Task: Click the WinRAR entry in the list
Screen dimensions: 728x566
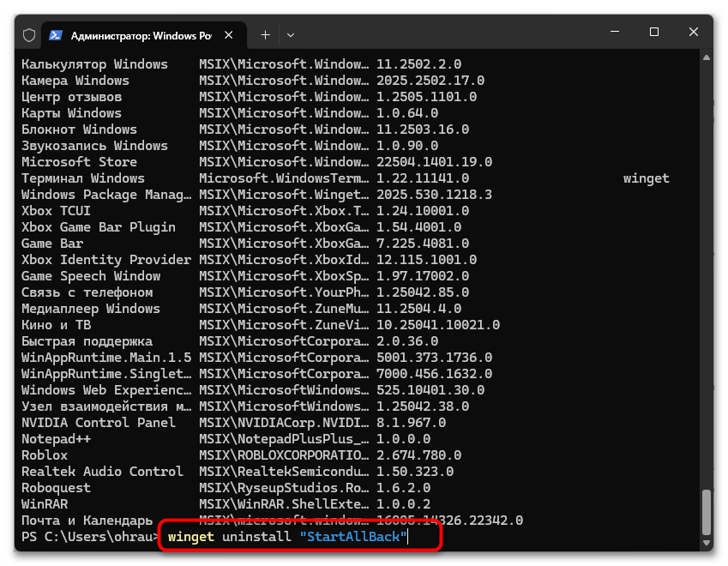Action: pyautogui.click(x=45, y=503)
